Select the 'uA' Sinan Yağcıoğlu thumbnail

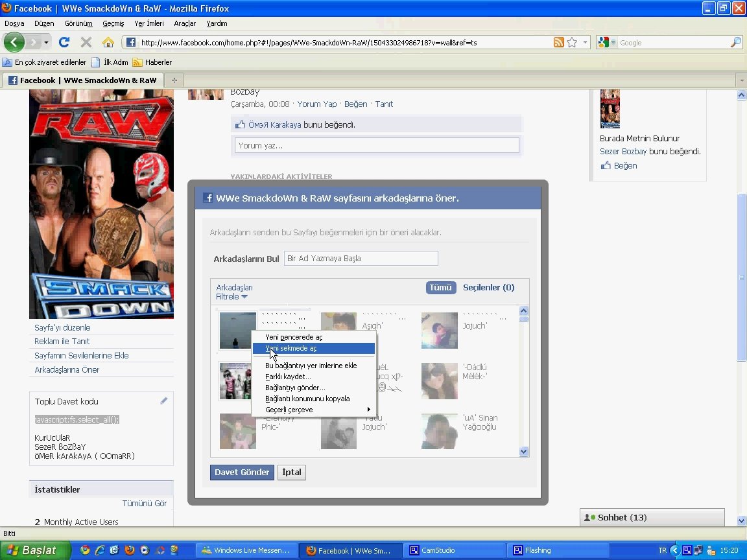(439, 432)
